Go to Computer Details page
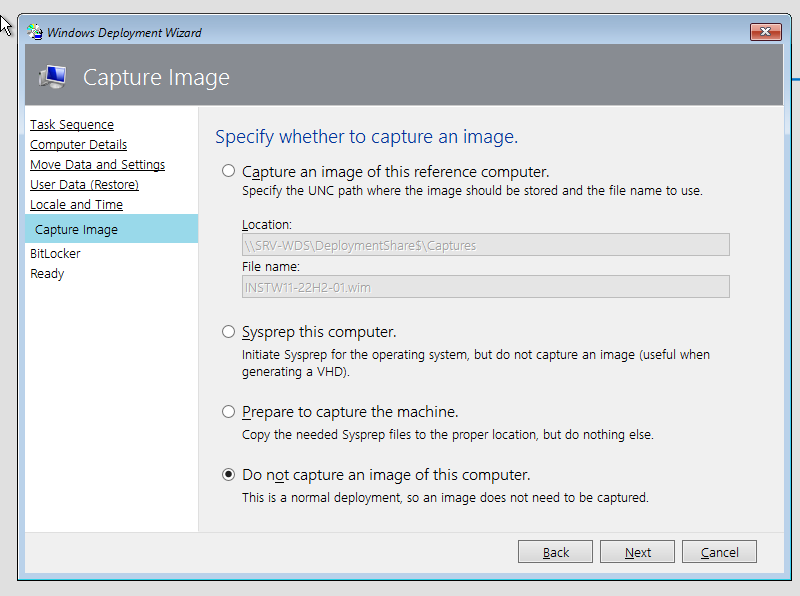 coord(78,144)
